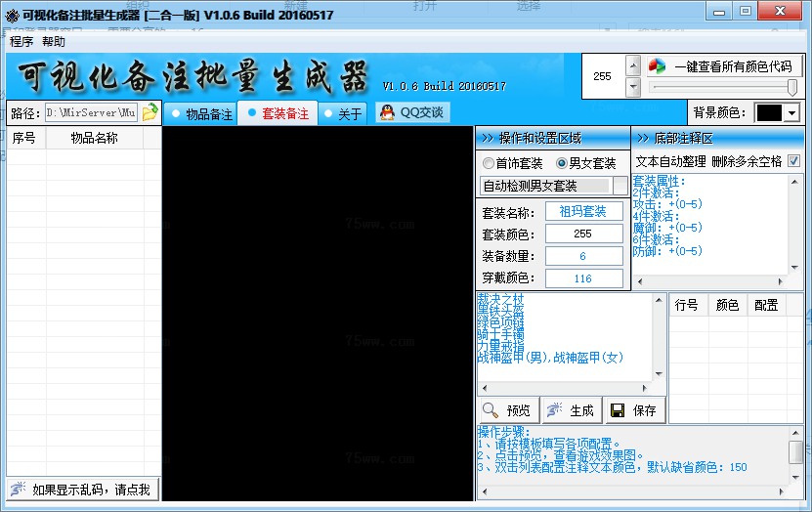This screenshot has width=812, height=512.
Task: Expand the 自动检测男女套装 combo box
Action: tap(620, 186)
